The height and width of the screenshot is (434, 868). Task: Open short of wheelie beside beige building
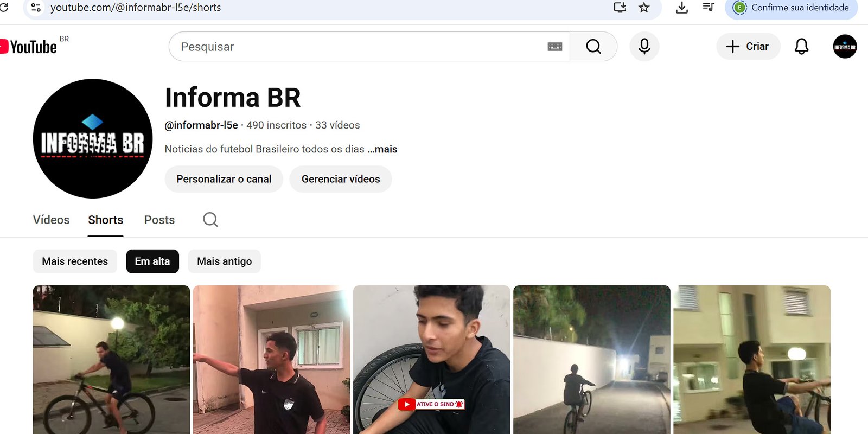tap(752, 360)
